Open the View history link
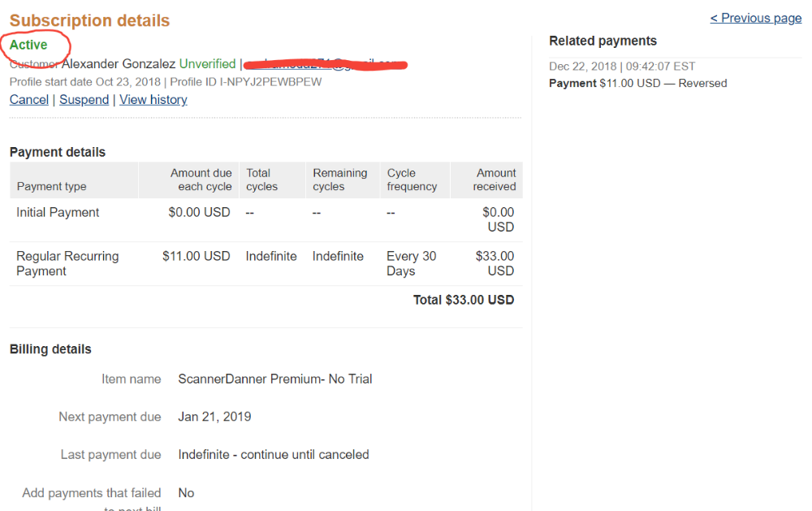This screenshot has width=812, height=511. point(153,99)
